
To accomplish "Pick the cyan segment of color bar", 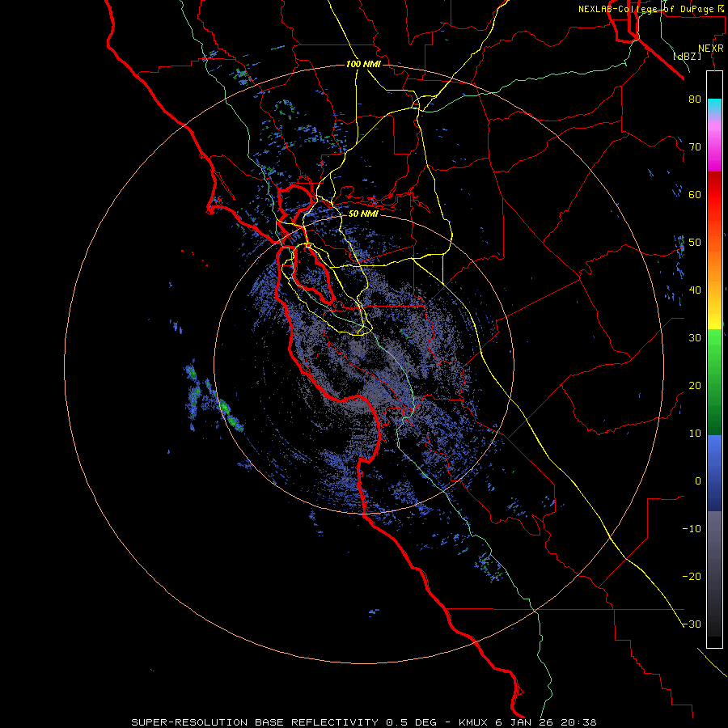I will point(714,106).
